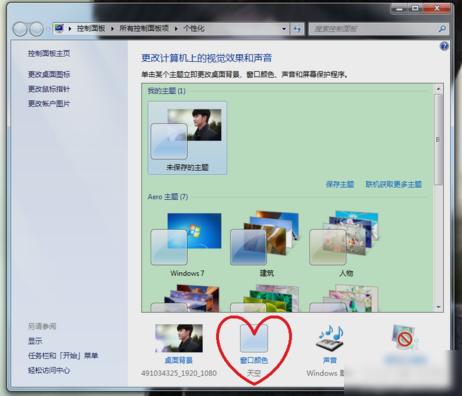The width and height of the screenshot is (462, 396).
Task: Click the 控制面板 breadcrumb
Action: [x=91, y=29]
